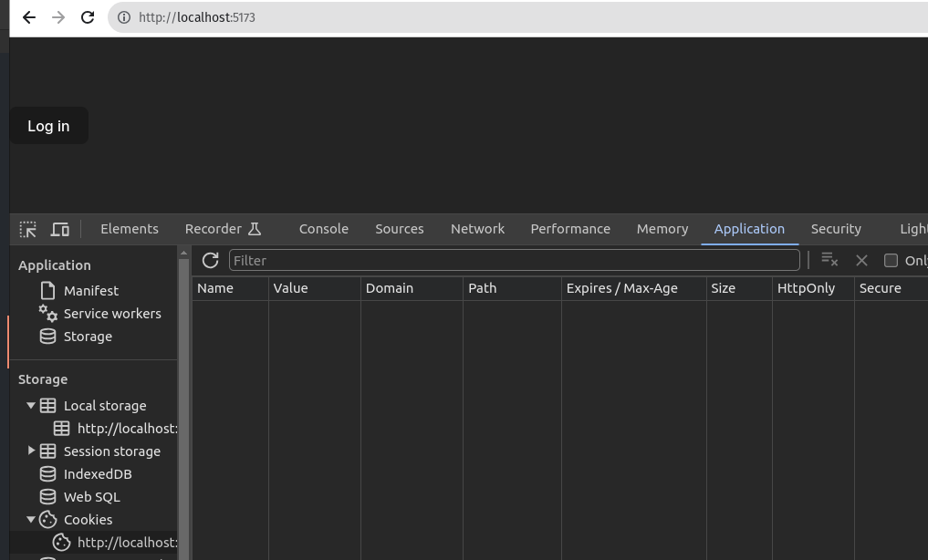Viewport: 928px width, 560px height.
Task: Refresh the cookies table
Action: [210, 260]
